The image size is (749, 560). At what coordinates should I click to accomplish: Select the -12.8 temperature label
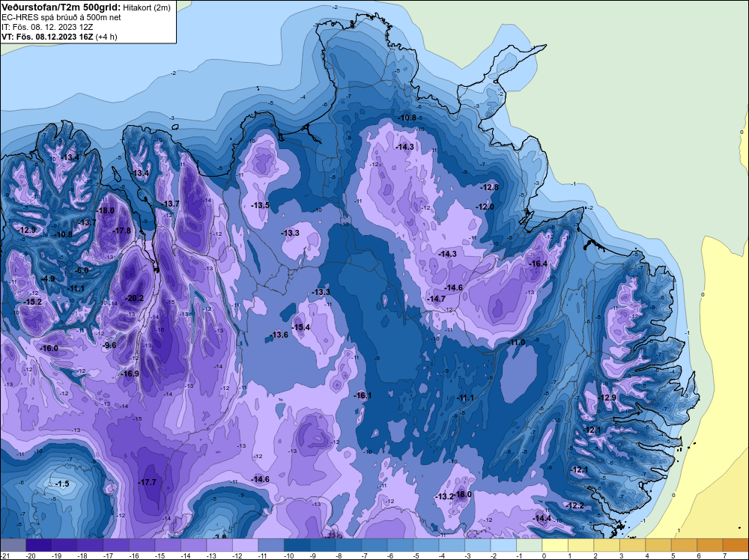tap(489, 187)
